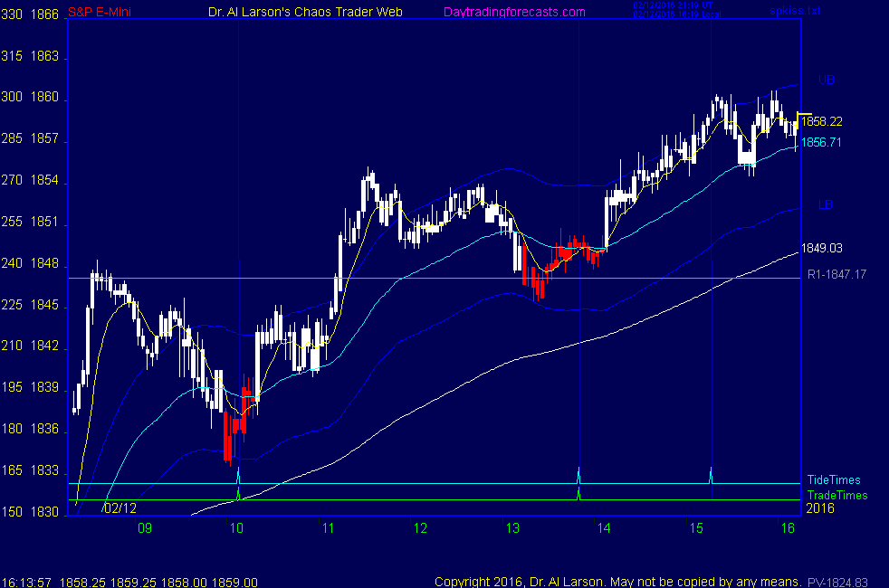Click the 02/12 date label on the axis
This screenshot has height=588, width=889.
pyautogui.click(x=120, y=508)
